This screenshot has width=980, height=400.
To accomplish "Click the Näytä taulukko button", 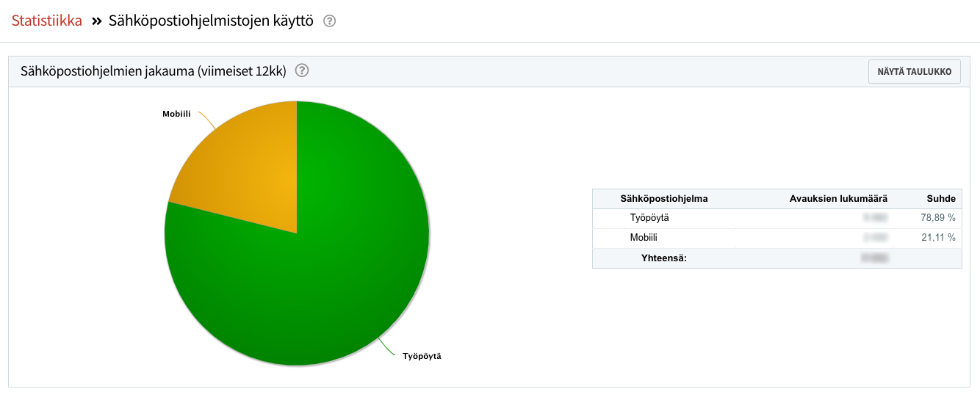I will (914, 72).
